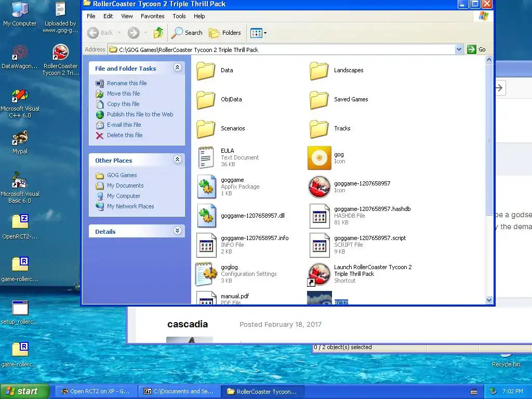Select setup_rollerc installer desktop icon
Image resolution: width=532 pixels, height=399 pixels.
point(20,312)
